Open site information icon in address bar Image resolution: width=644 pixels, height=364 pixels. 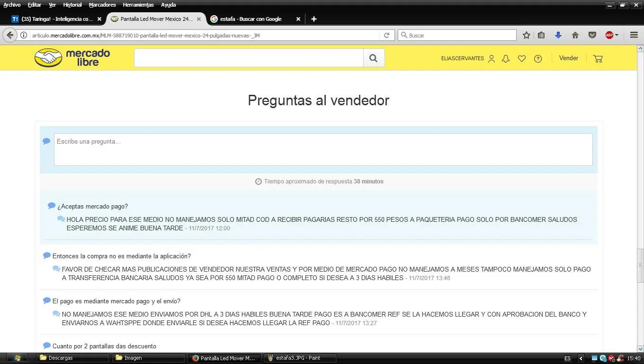(23, 35)
